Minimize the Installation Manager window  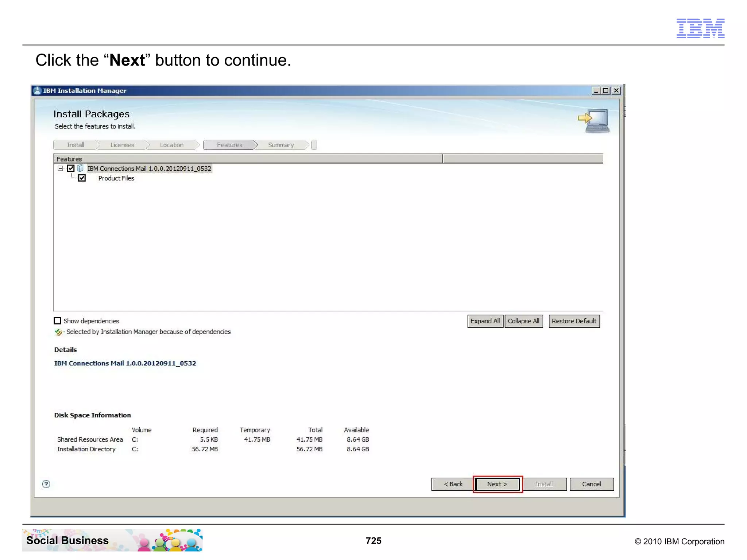pos(596,91)
